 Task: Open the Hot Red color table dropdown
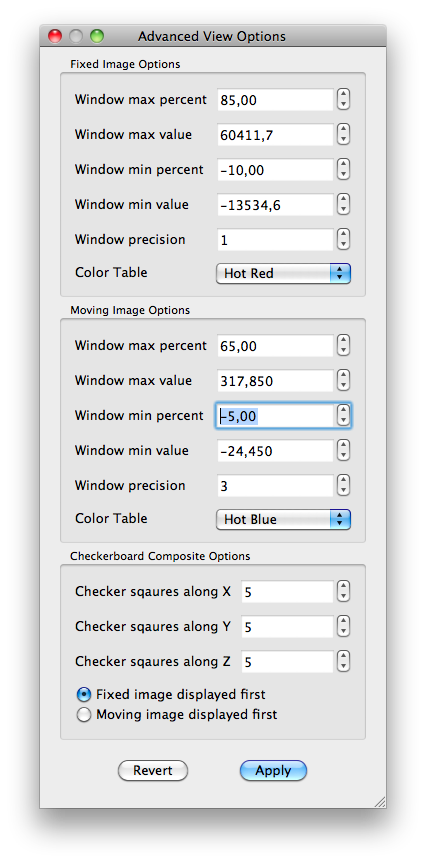pos(283,274)
